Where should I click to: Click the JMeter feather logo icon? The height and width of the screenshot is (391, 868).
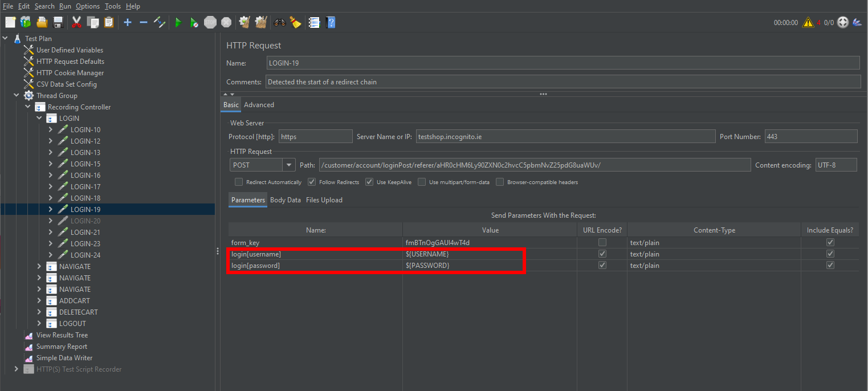pos(857,22)
